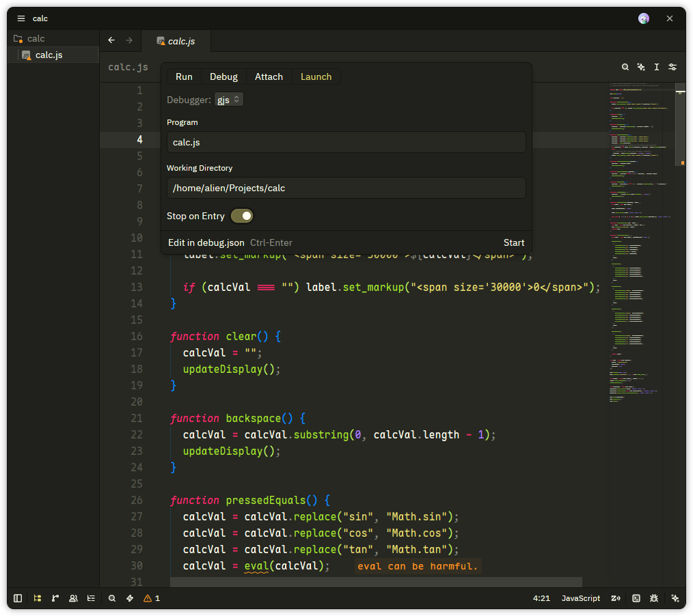Click the code minimap
693x616 pixels.
point(641,243)
